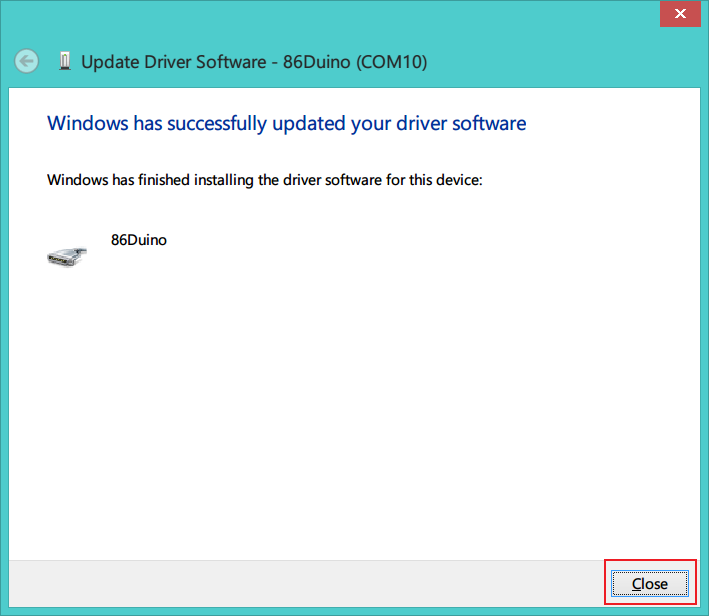709x616 pixels.
Task: Select the 86Duino device name label
Action: click(x=138, y=240)
